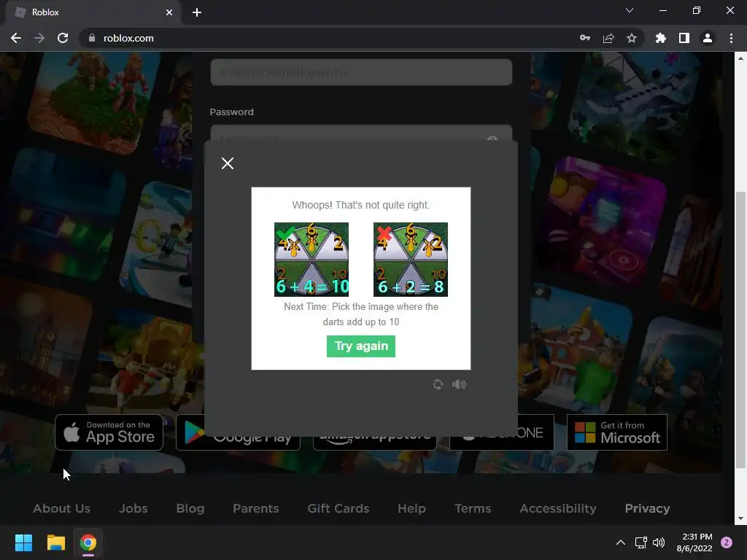Bookmark this tab with the star icon

click(x=632, y=38)
